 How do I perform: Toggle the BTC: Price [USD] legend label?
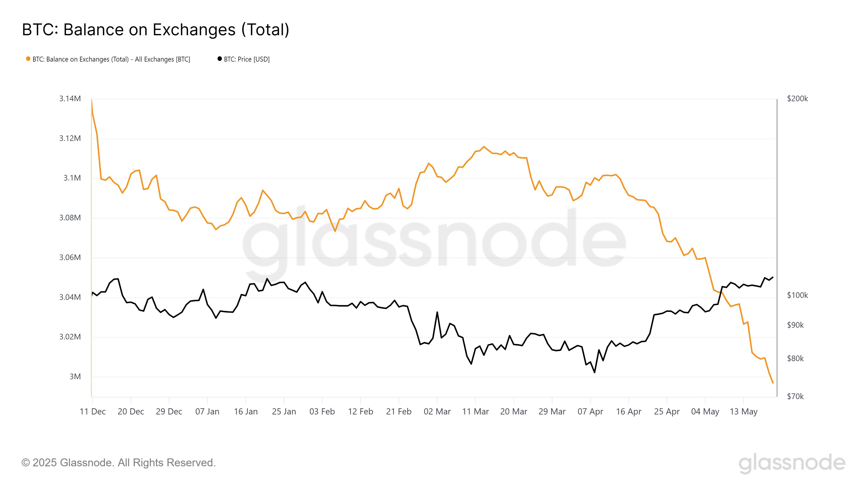[x=247, y=59]
